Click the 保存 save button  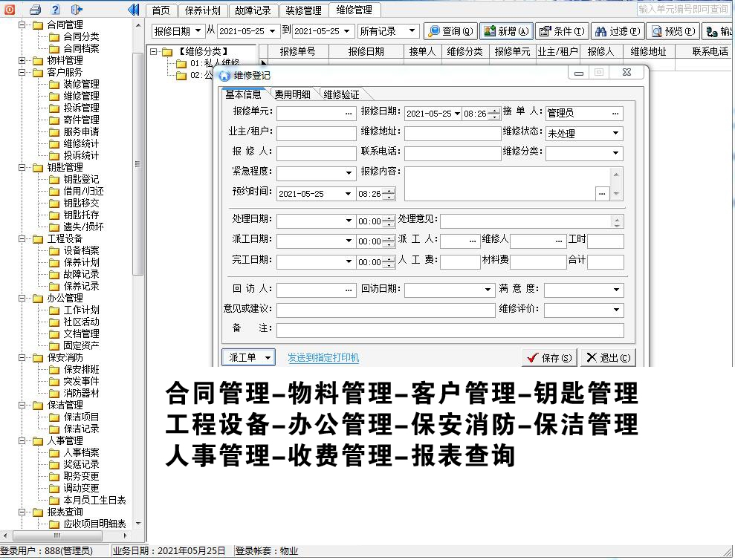[549, 358]
